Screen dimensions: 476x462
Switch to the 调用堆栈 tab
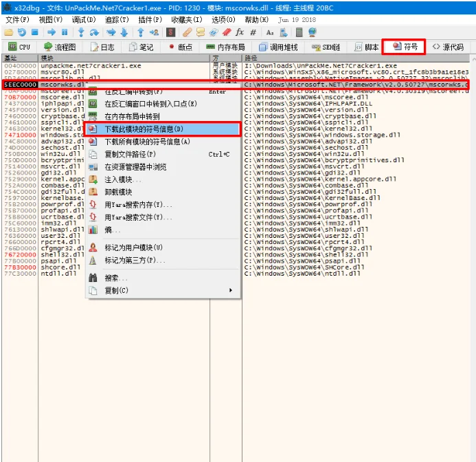(x=278, y=47)
